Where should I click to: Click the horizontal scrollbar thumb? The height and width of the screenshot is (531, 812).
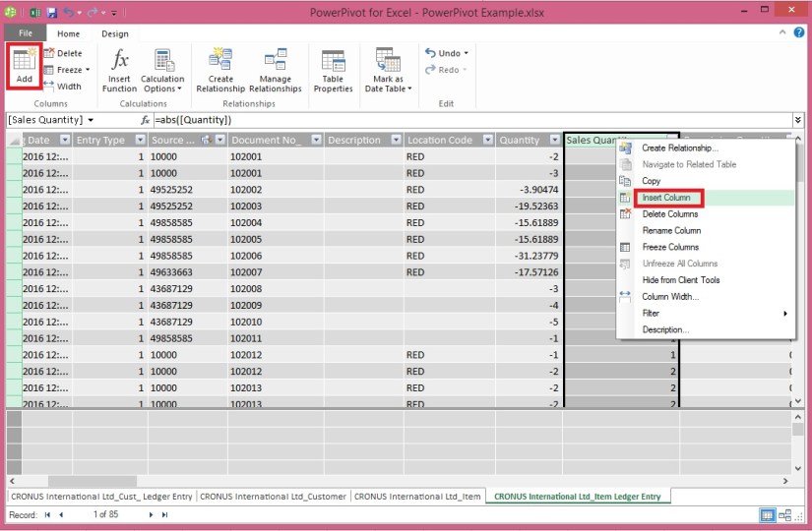point(93,481)
